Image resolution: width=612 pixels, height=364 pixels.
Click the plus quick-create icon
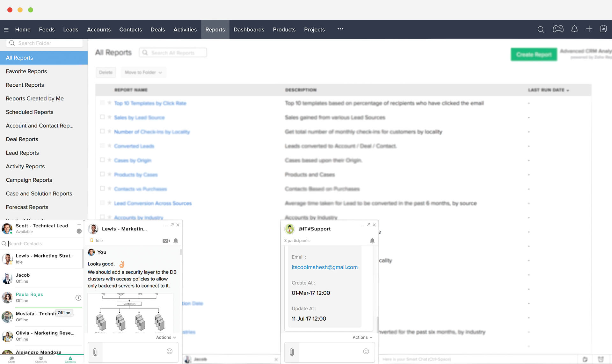tap(589, 29)
